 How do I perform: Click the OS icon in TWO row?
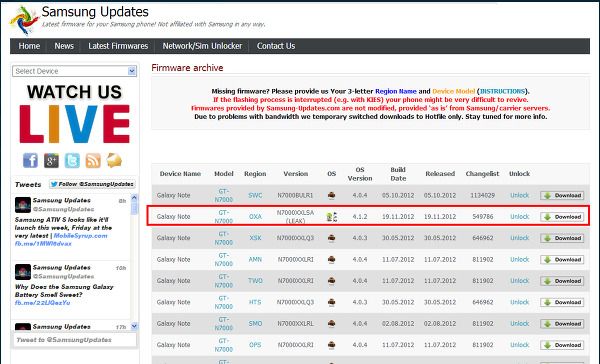(331, 281)
